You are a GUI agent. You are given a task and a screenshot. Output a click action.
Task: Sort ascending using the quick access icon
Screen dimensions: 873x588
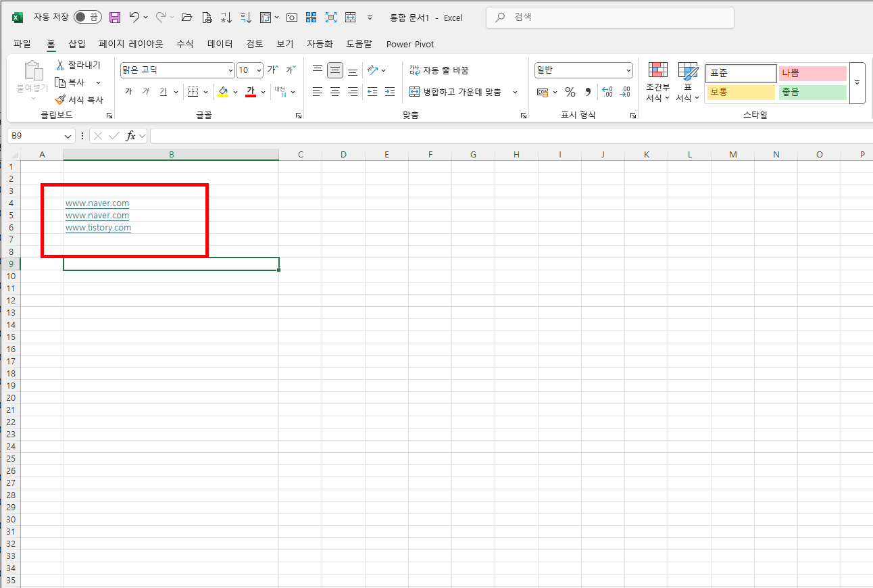point(226,18)
